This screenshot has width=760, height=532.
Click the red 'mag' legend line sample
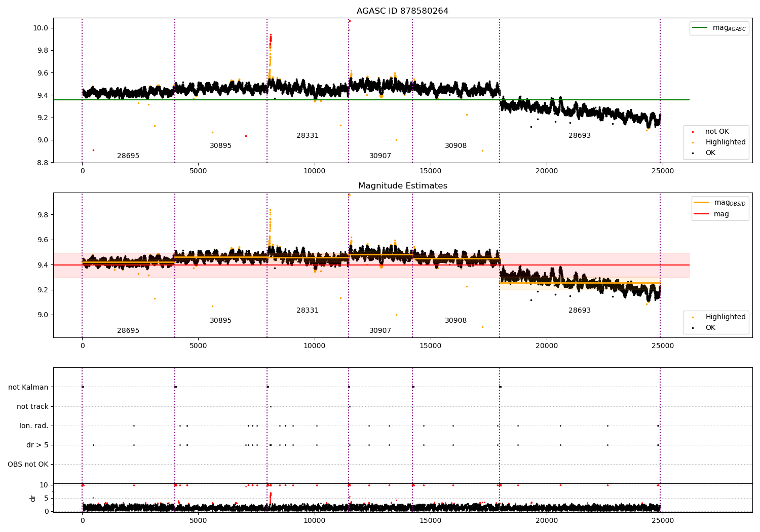(701, 214)
